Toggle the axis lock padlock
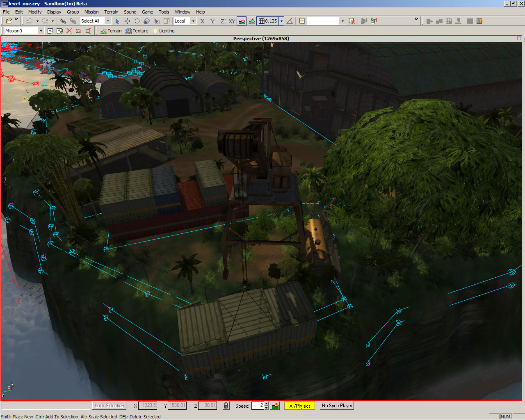Viewport: 525px width, 420px height. coord(226,406)
